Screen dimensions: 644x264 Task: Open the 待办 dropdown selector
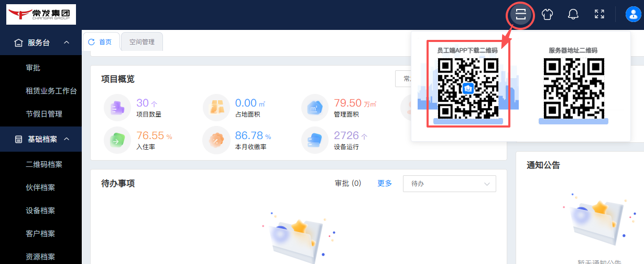tap(449, 184)
